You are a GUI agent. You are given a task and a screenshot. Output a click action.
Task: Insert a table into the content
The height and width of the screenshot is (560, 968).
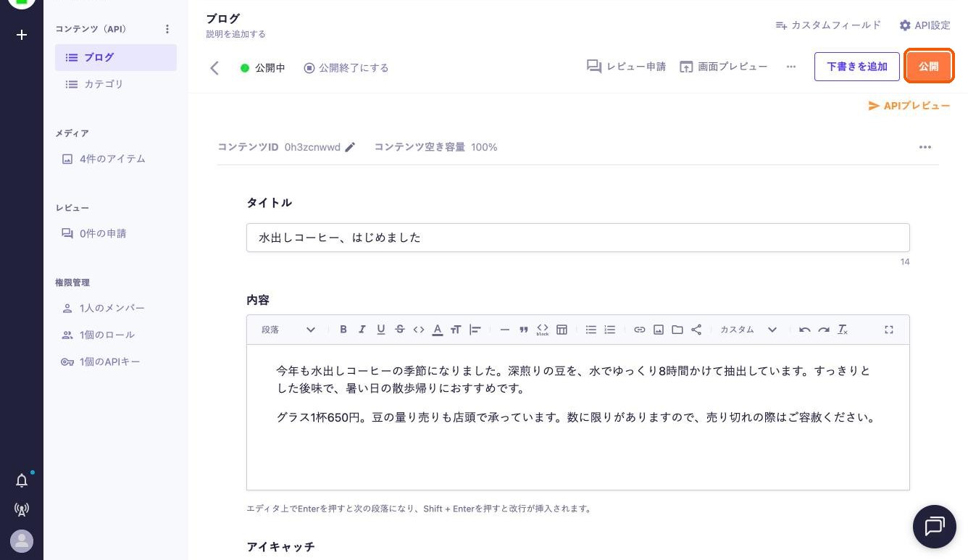click(x=562, y=330)
